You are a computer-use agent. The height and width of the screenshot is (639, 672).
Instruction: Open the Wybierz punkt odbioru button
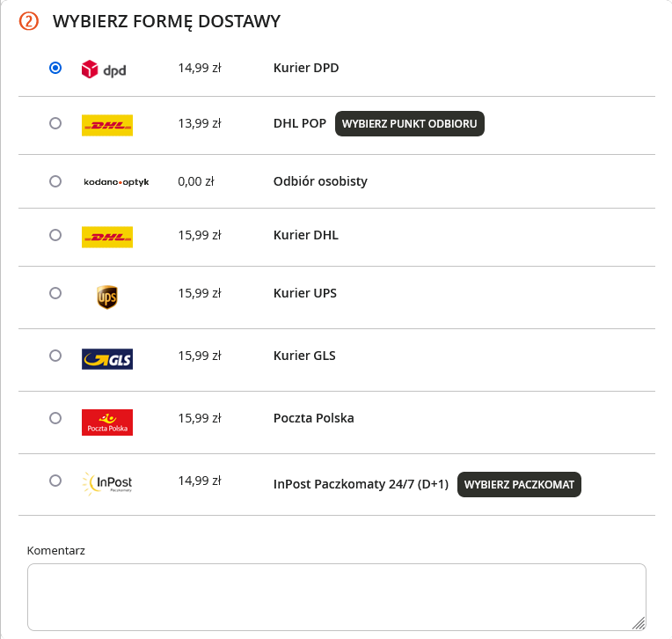[x=410, y=123]
